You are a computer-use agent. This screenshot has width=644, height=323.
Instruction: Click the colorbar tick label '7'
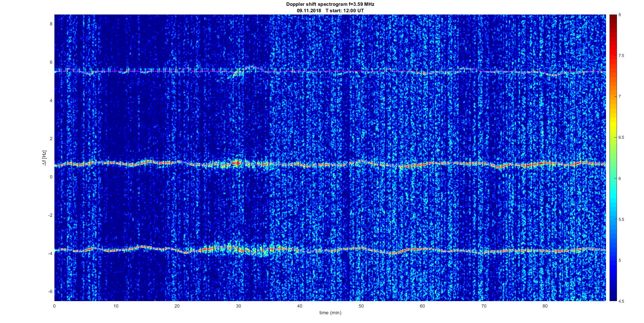coord(620,97)
